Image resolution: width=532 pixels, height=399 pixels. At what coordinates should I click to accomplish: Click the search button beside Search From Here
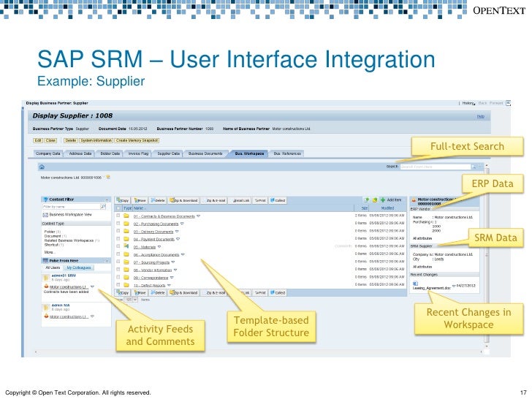pos(474,167)
